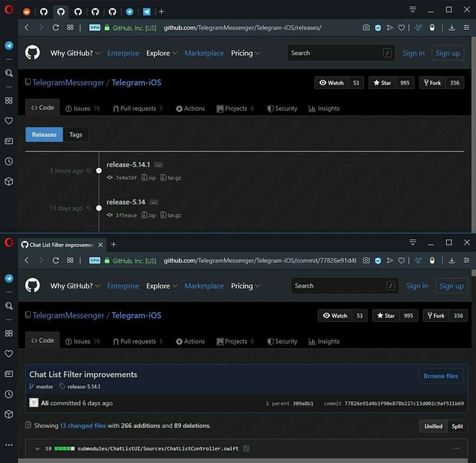Expand Pricing dropdown in top window

(245, 53)
